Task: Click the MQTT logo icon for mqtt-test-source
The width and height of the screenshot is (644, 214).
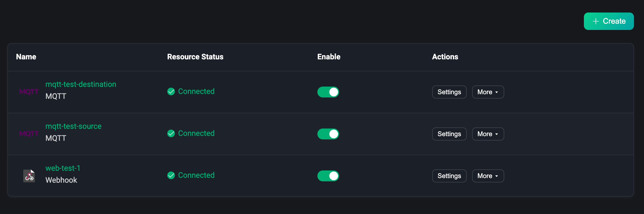Action: point(29,134)
